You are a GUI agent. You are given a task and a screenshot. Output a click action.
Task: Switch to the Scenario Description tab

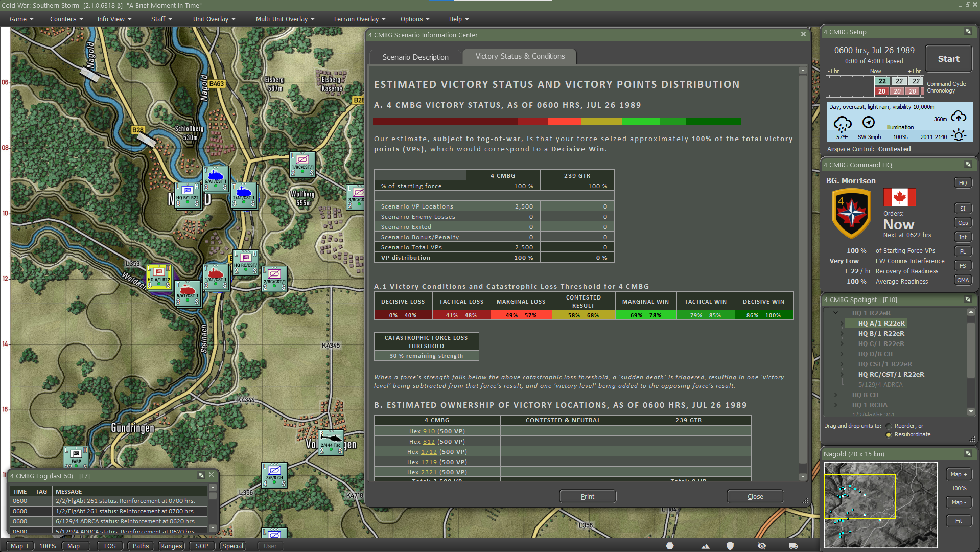(x=415, y=57)
